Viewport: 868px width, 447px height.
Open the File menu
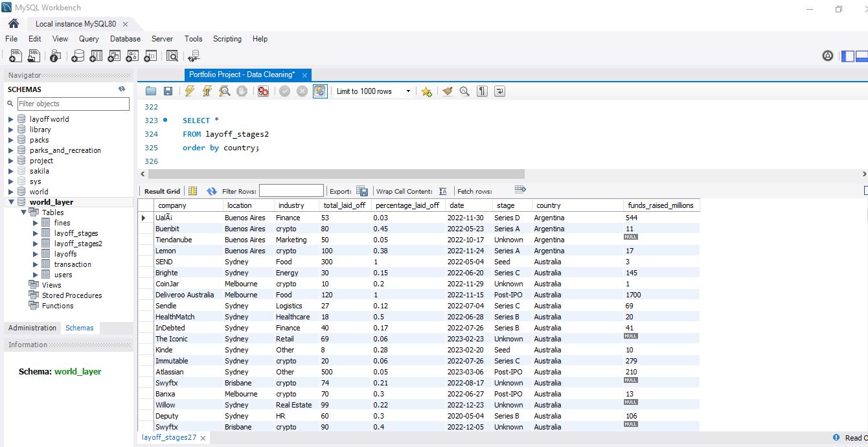[x=12, y=39]
